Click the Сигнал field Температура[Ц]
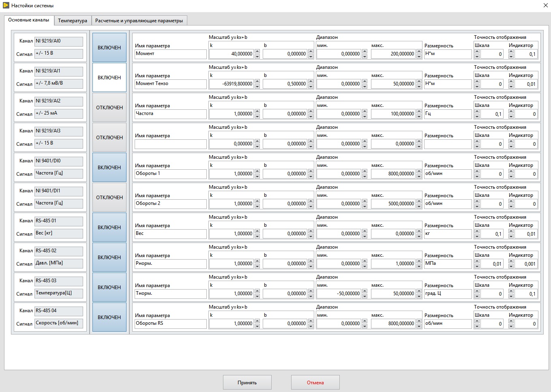551x392 pixels. click(59, 293)
